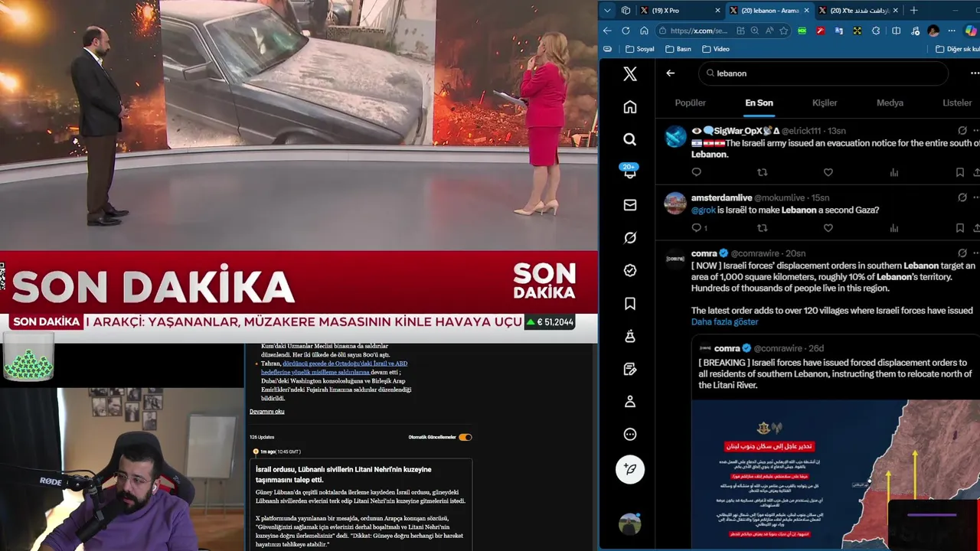The height and width of the screenshot is (551, 980).
Task: Open browser settings three-dots menu
Action: pos(952,31)
